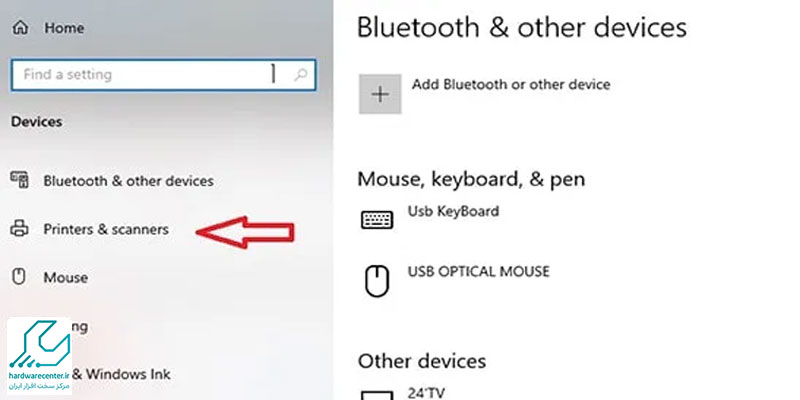Viewport: 800px width, 400px height.
Task: Select the 24'TV device entry
Action: [x=424, y=393]
